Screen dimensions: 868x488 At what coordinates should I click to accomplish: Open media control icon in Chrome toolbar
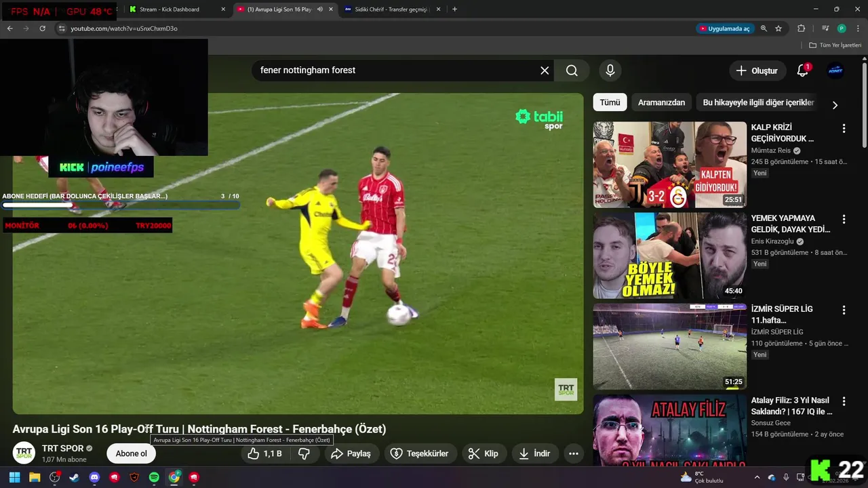coord(825,28)
